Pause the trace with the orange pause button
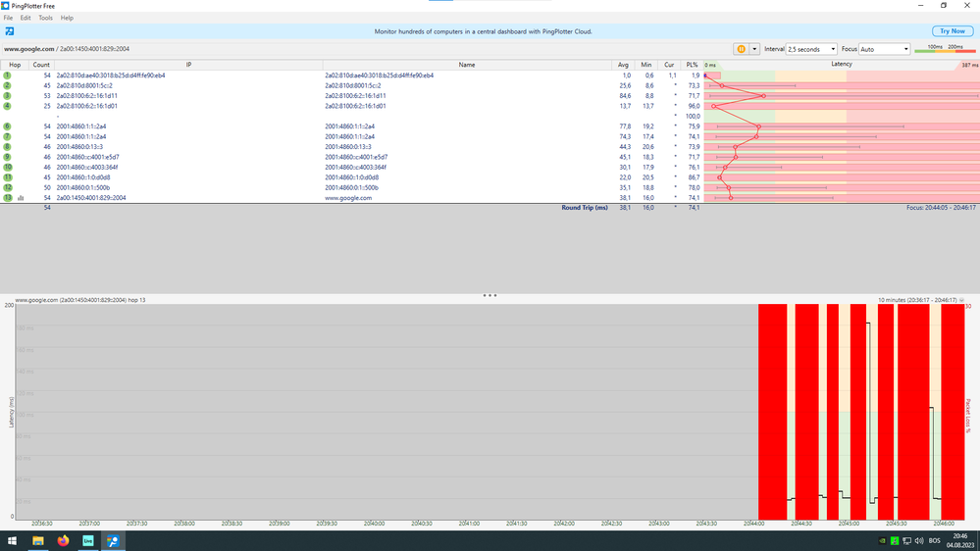 tap(741, 49)
